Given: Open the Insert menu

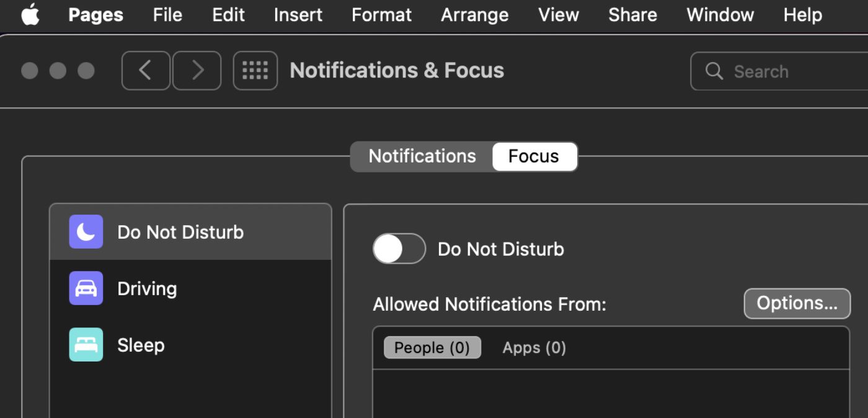Looking at the screenshot, I should point(298,15).
